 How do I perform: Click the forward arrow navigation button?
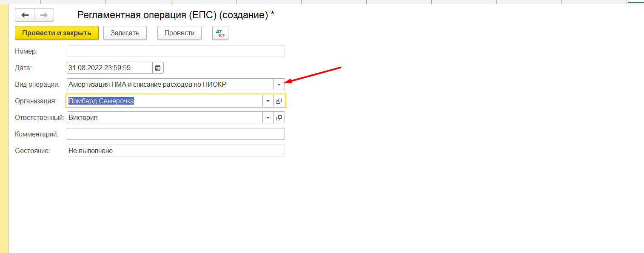(44, 15)
